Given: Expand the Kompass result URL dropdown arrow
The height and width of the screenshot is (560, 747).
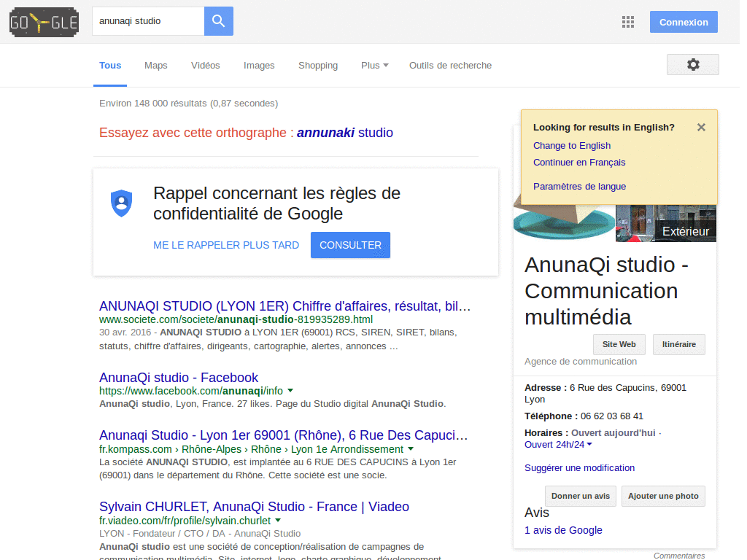Looking at the screenshot, I should click(411, 449).
